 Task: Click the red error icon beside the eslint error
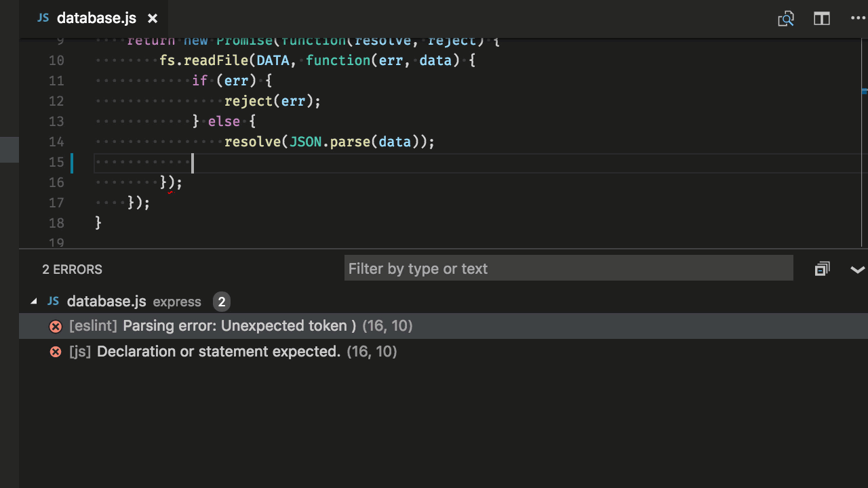pyautogui.click(x=56, y=326)
